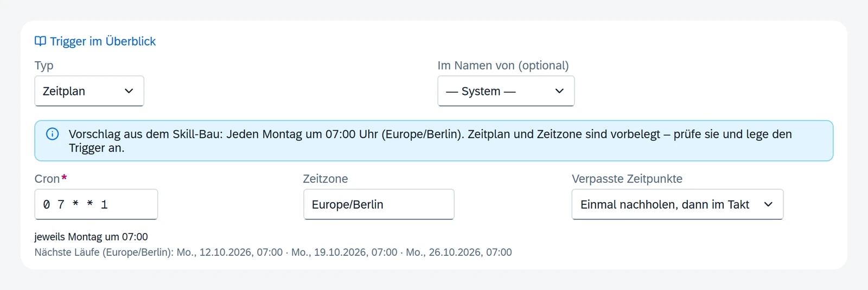
Task: Click the 'Verpasste Zeitpunkte' label
Action: [627, 179]
